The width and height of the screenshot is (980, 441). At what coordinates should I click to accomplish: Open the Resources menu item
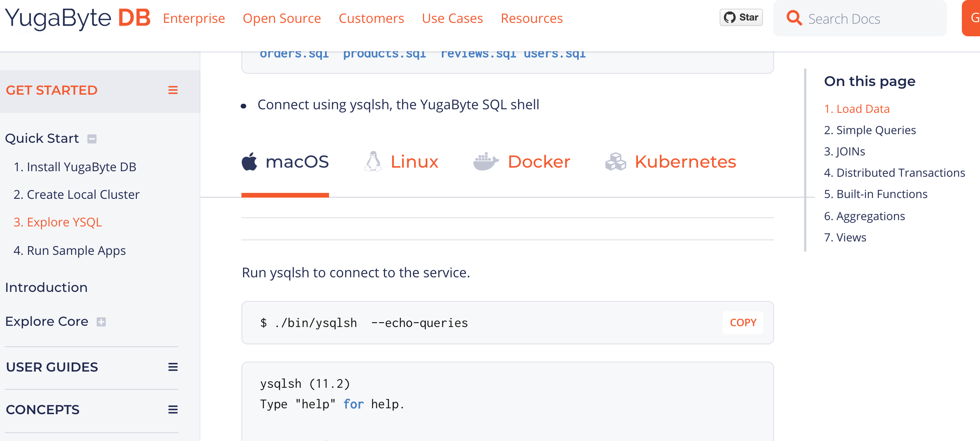coord(532,19)
